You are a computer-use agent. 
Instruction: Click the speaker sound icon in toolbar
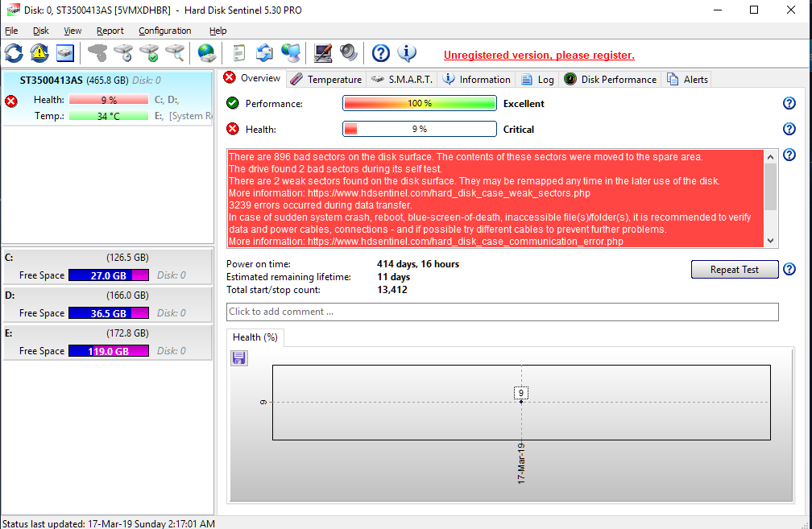point(349,53)
